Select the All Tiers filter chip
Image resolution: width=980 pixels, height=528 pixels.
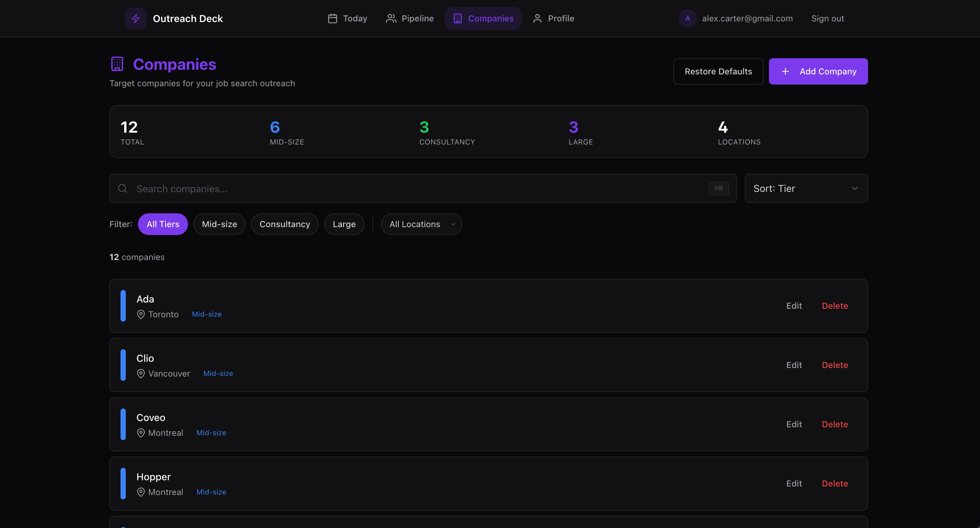[163, 224]
